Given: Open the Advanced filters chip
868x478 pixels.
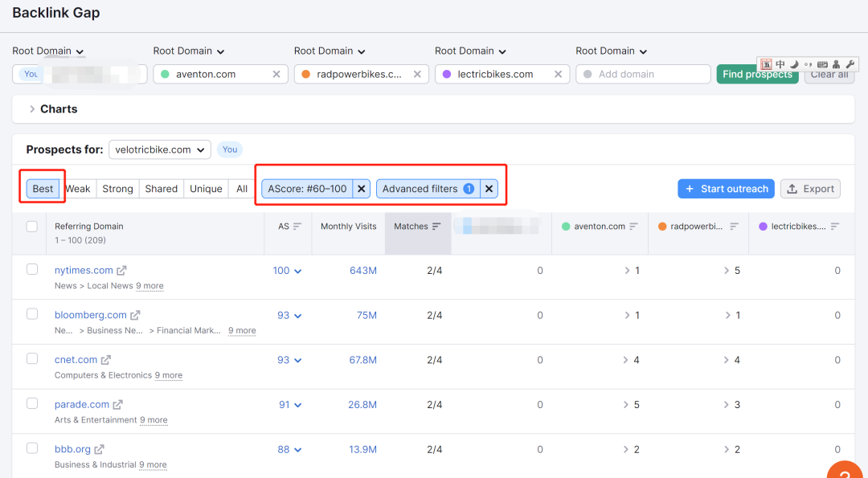Looking at the screenshot, I should (x=428, y=189).
